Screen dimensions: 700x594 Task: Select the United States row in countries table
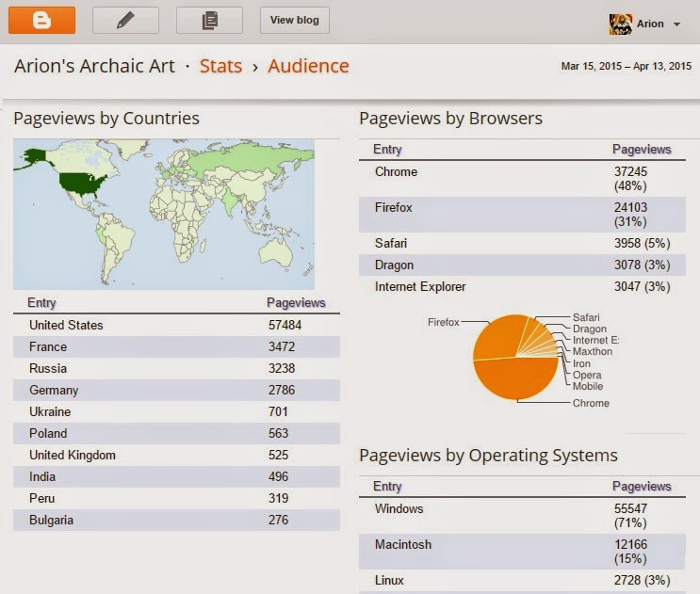(176, 325)
